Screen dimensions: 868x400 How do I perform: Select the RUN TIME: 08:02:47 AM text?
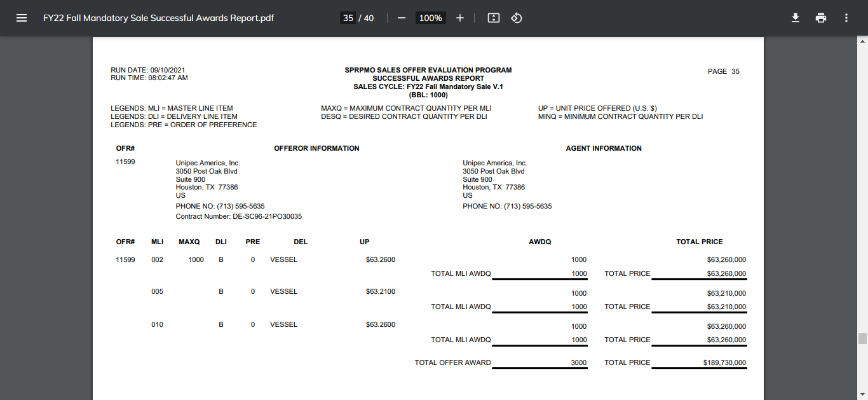(x=149, y=78)
